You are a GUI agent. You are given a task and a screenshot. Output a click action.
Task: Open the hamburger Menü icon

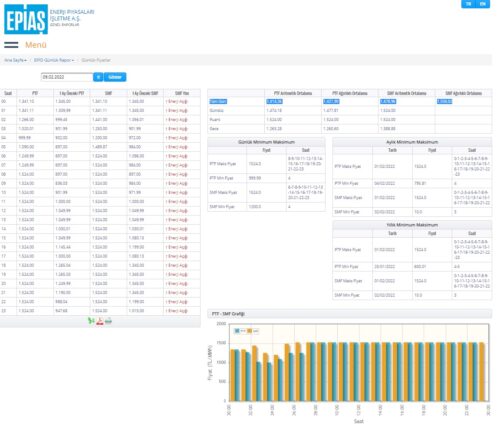tap(11, 45)
